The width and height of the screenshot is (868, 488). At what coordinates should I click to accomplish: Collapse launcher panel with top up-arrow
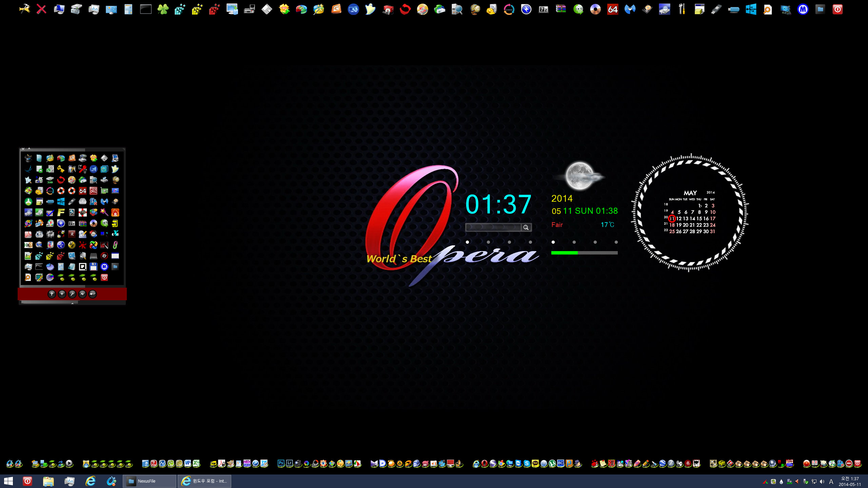[29, 148]
